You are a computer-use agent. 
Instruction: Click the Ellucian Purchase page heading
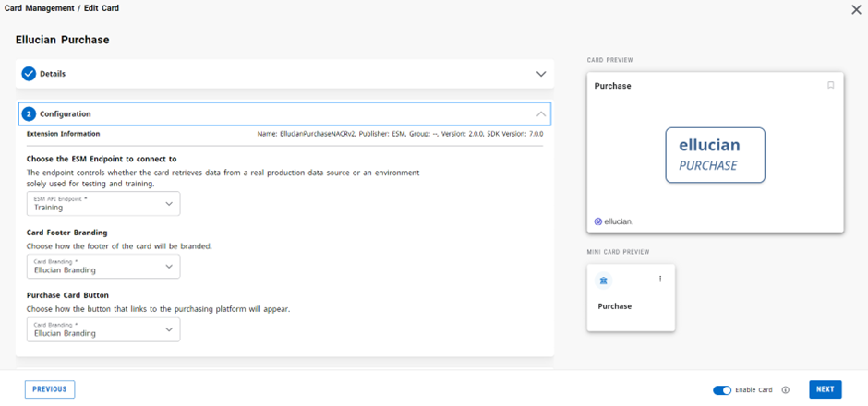click(62, 40)
